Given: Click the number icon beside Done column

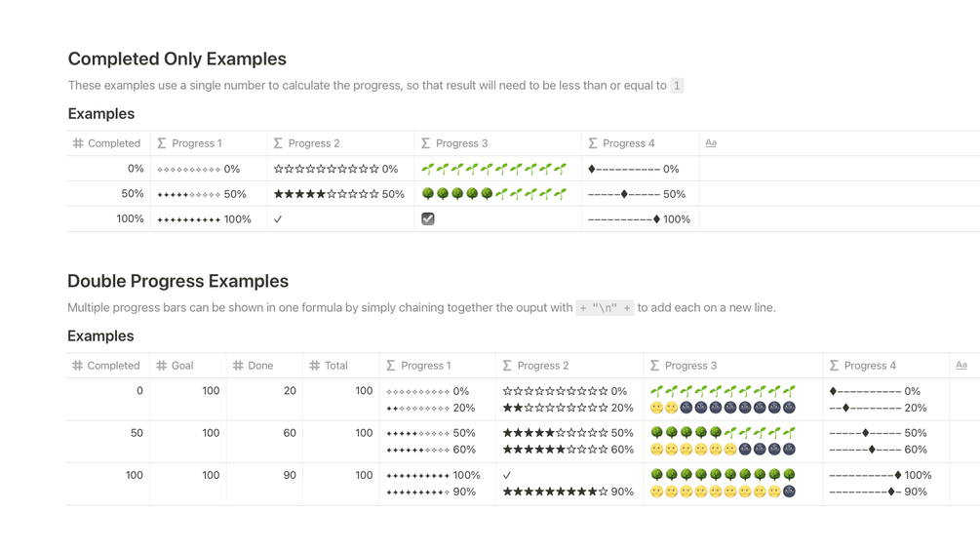Looking at the screenshot, I should point(238,366).
